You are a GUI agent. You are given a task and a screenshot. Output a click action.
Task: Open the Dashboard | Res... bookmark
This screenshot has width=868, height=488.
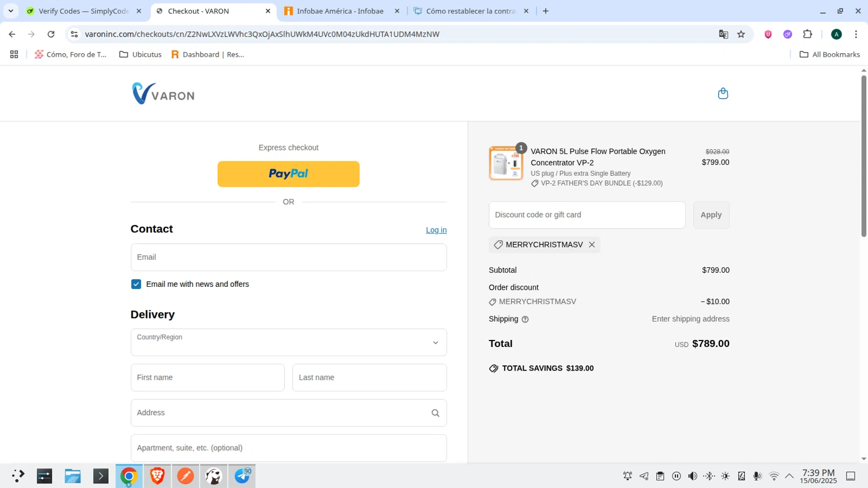coord(208,54)
